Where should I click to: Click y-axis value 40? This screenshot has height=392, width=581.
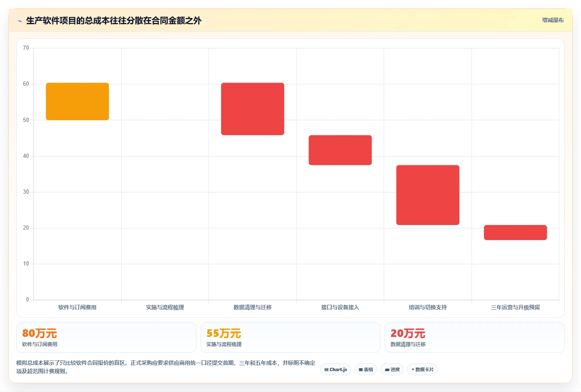26,156
